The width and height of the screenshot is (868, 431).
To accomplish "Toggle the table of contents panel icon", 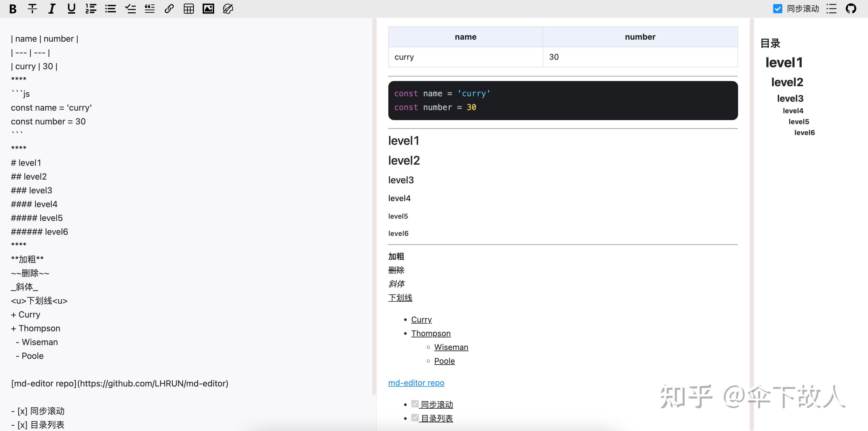I will click(x=831, y=9).
